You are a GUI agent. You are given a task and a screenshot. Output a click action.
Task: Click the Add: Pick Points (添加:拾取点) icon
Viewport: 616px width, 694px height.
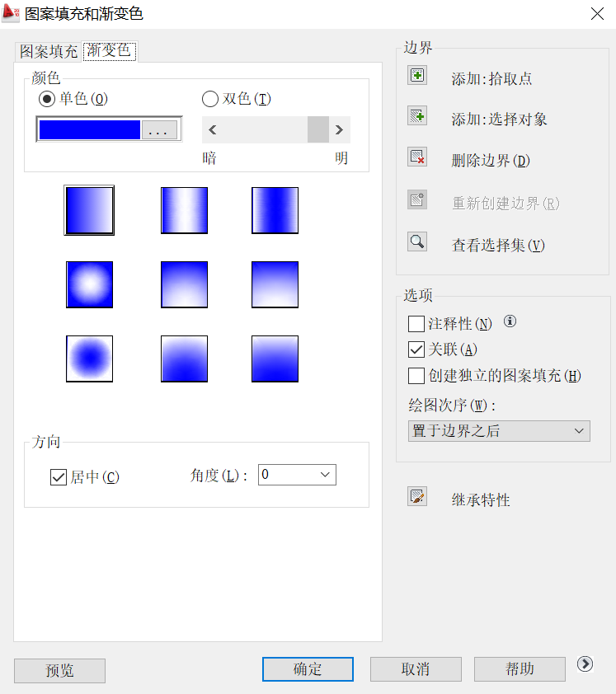tap(417, 76)
